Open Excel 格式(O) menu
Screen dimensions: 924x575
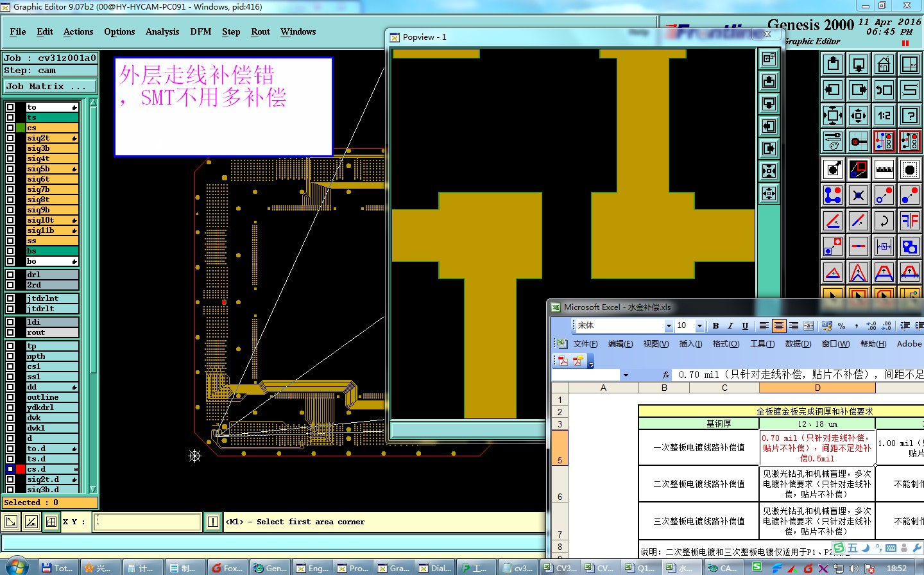click(726, 344)
